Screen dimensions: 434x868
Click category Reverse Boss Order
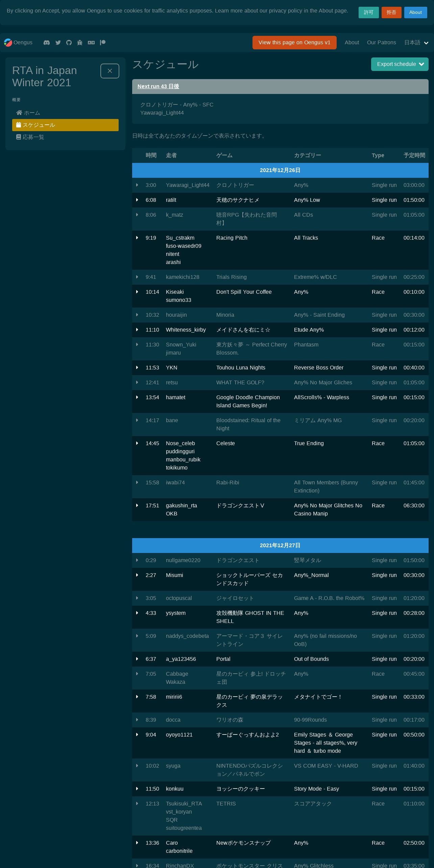[319, 368]
